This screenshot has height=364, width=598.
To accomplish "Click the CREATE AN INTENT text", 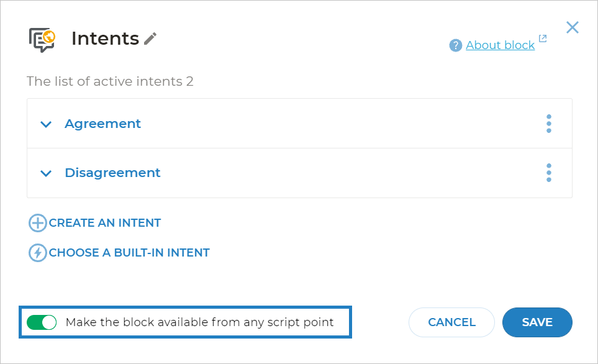I will [105, 223].
